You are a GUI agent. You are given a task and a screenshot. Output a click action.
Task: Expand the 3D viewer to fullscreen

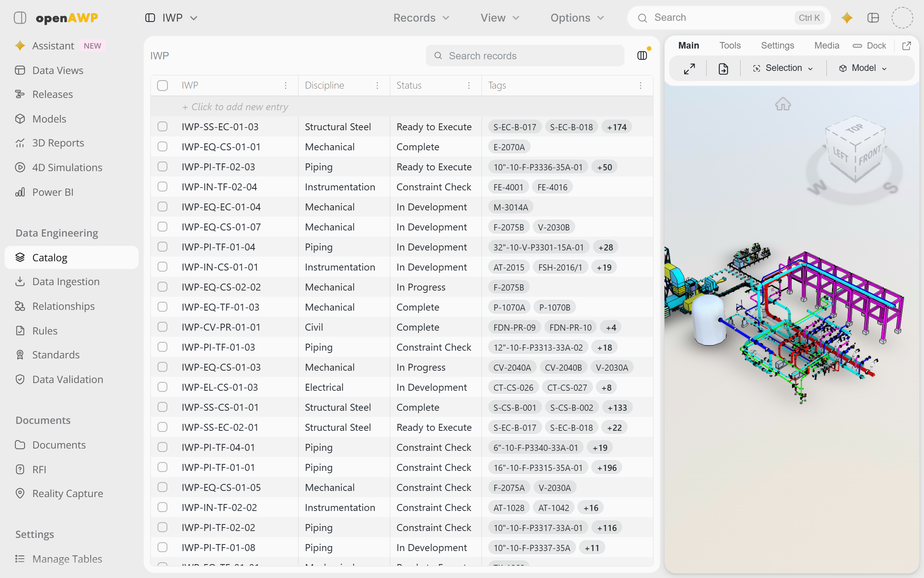tap(689, 69)
